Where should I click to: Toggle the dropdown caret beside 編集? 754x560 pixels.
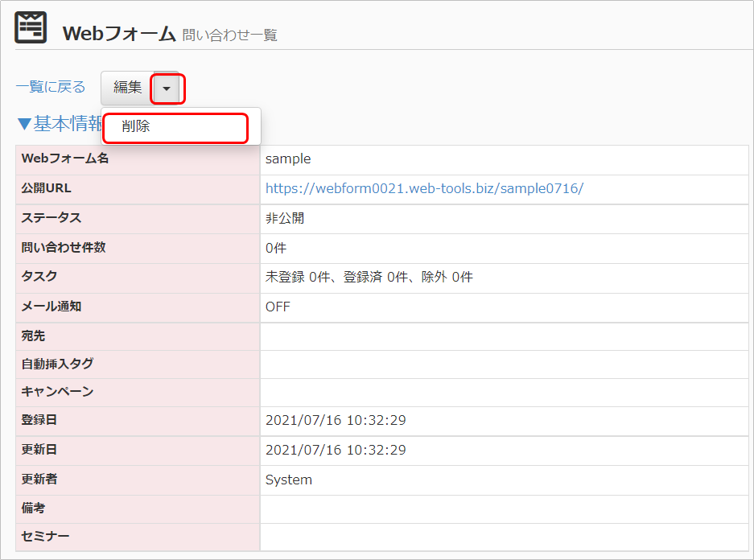[167, 89]
